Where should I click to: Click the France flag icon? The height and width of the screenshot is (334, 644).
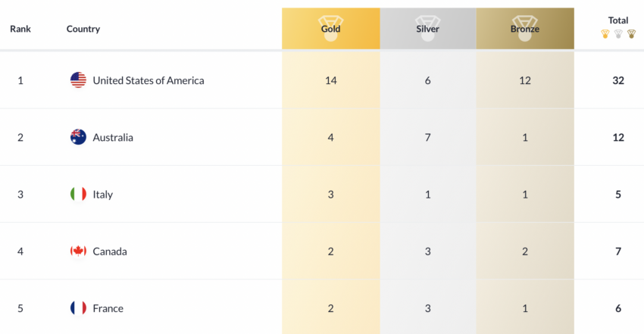tap(78, 308)
